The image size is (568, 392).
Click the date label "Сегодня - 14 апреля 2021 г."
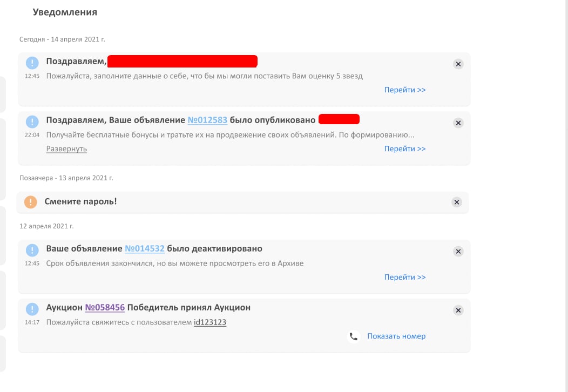pyautogui.click(x=62, y=39)
